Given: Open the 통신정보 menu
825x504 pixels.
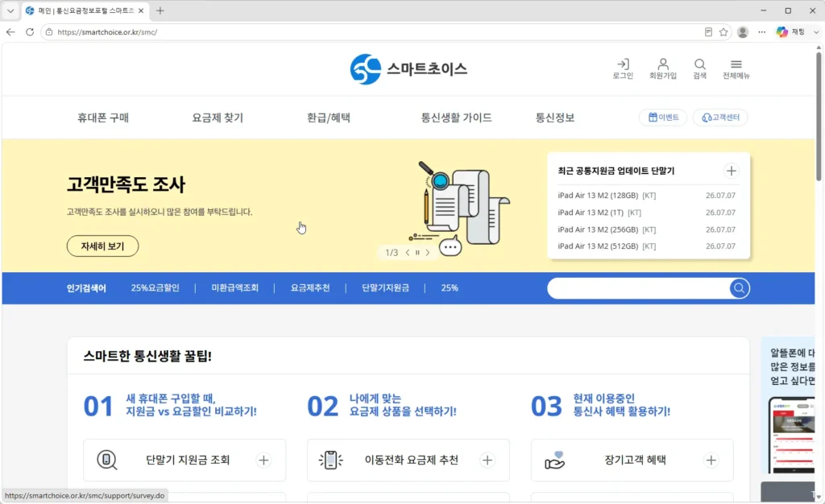Looking at the screenshot, I should pos(554,118).
